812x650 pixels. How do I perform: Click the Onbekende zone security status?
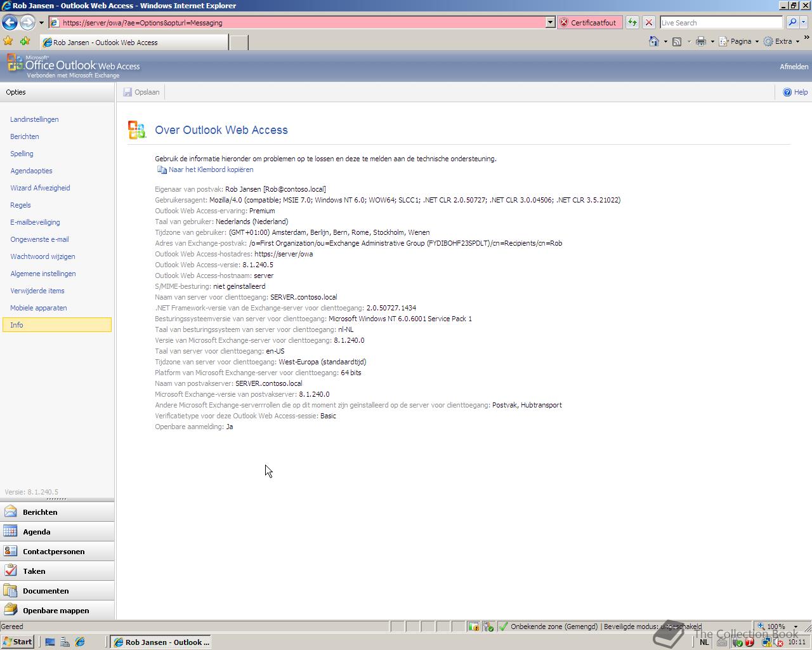point(549,627)
